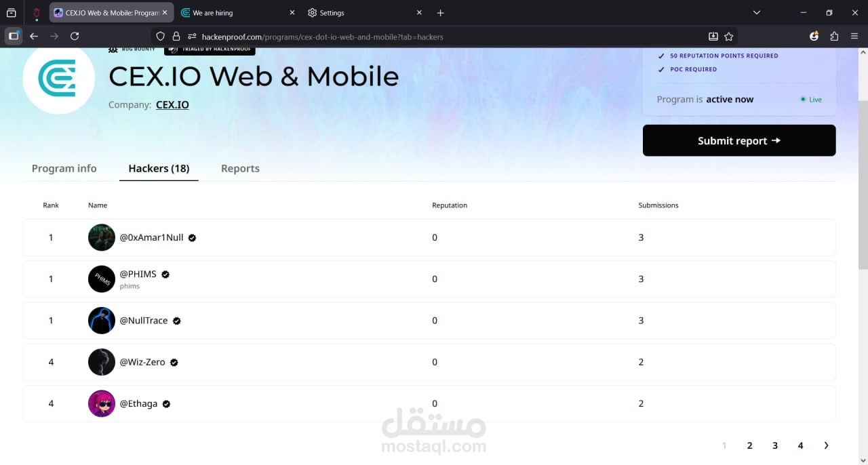Open @Wiz-Zero profile link

[142, 362]
